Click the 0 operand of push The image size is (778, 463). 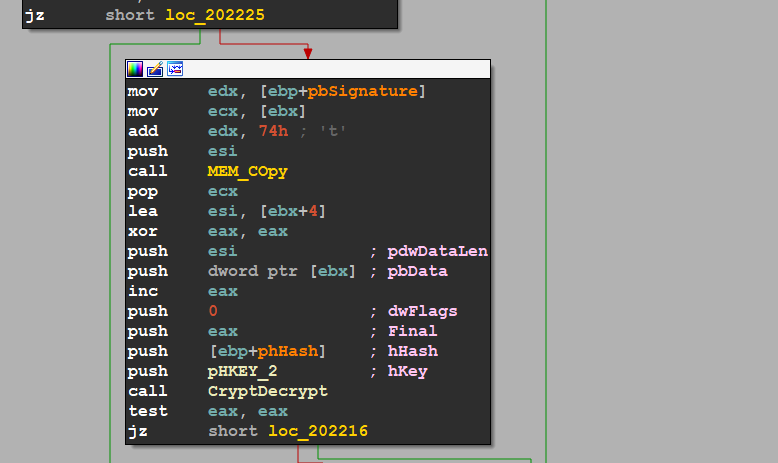(x=213, y=311)
